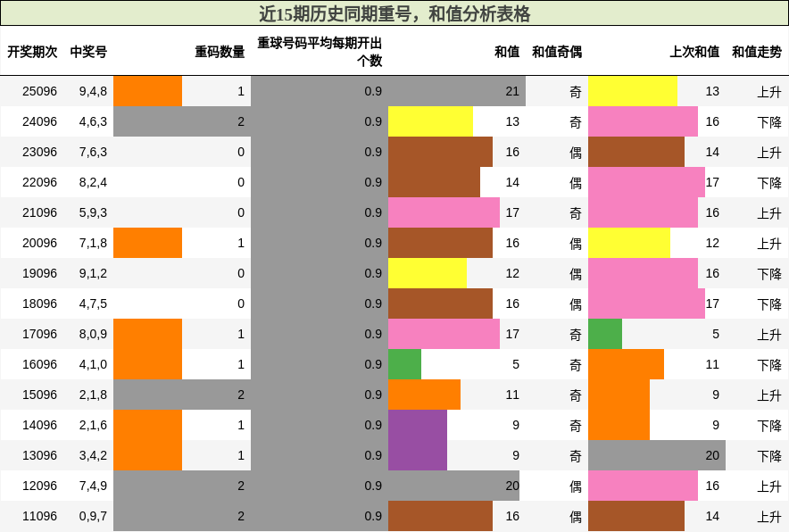
Task: Click the 奇 cell in row 16096
Action: point(574,364)
